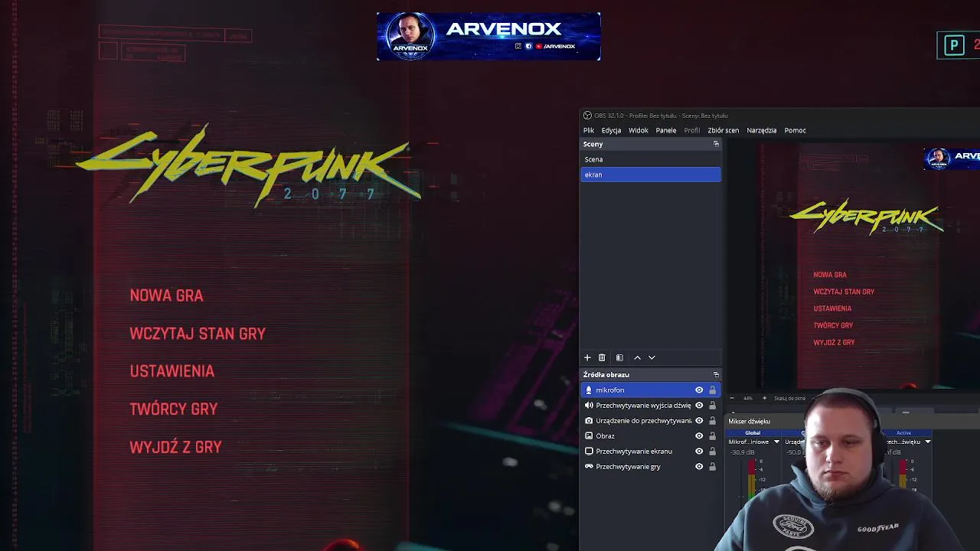Viewport: 980px width, 551px height.
Task: Click the Cyberpunk preview canvas in OBS
Action: (x=869, y=267)
